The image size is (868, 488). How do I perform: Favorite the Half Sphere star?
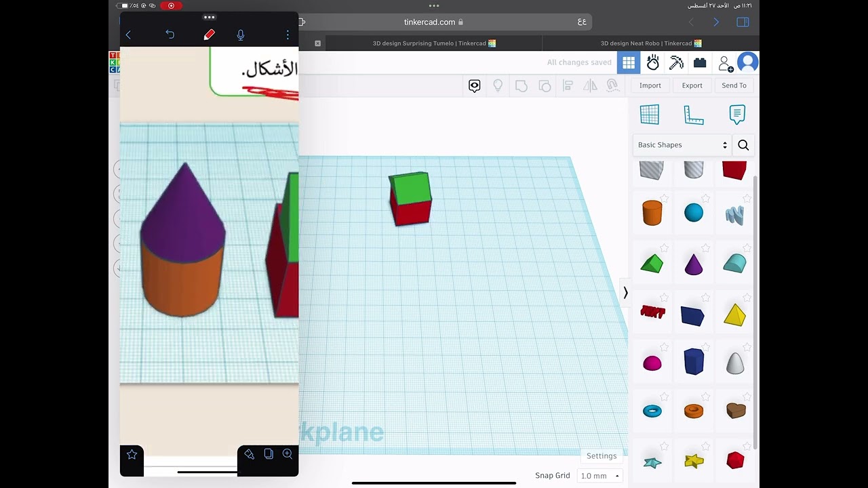pos(664,347)
